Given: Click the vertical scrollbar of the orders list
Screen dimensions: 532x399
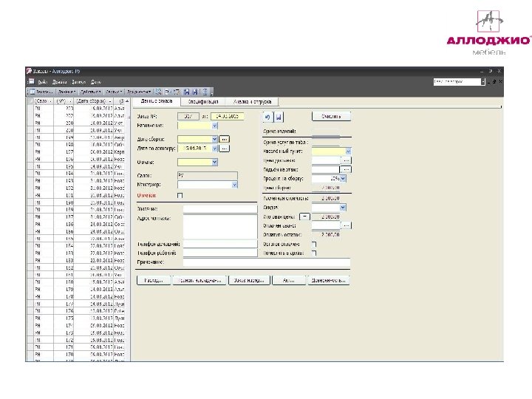Looking at the screenshot, I should click(128, 231).
